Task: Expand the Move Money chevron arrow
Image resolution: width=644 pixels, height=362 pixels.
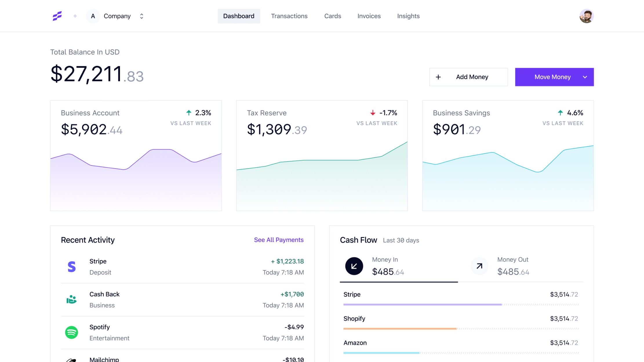Action: pyautogui.click(x=585, y=77)
